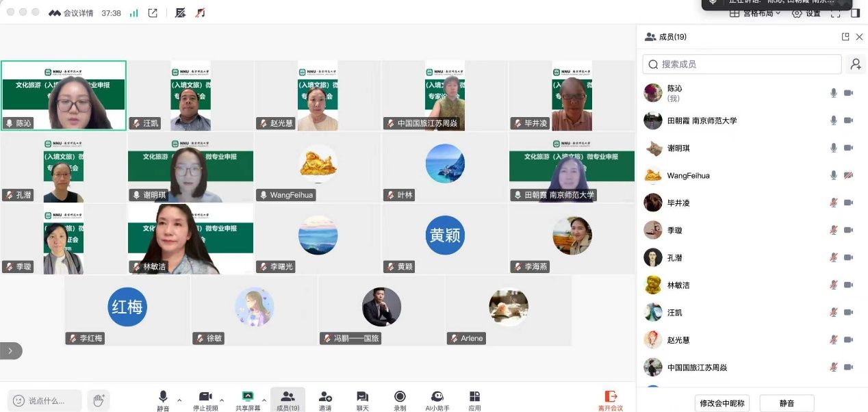Viewport: 868px width, 412px height.
Task: Open the 邀请 invite dialog
Action: click(325, 401)
